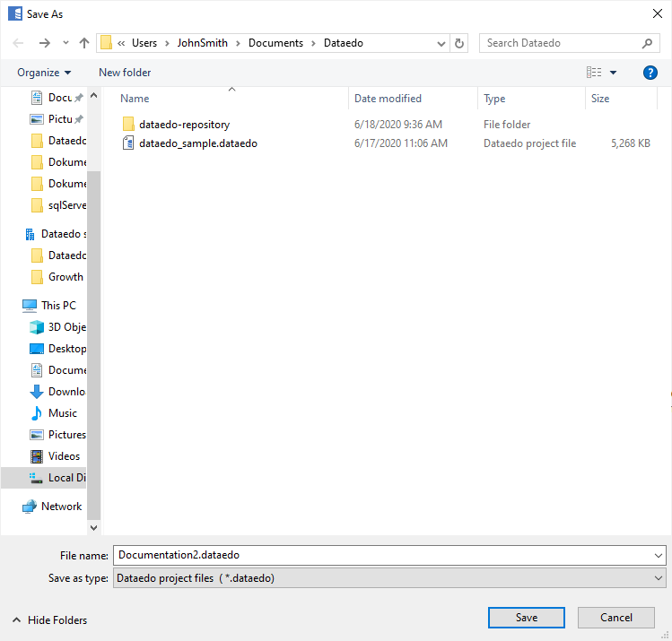Click the Cancel button
672x641 pixels.
coord(615,618)
